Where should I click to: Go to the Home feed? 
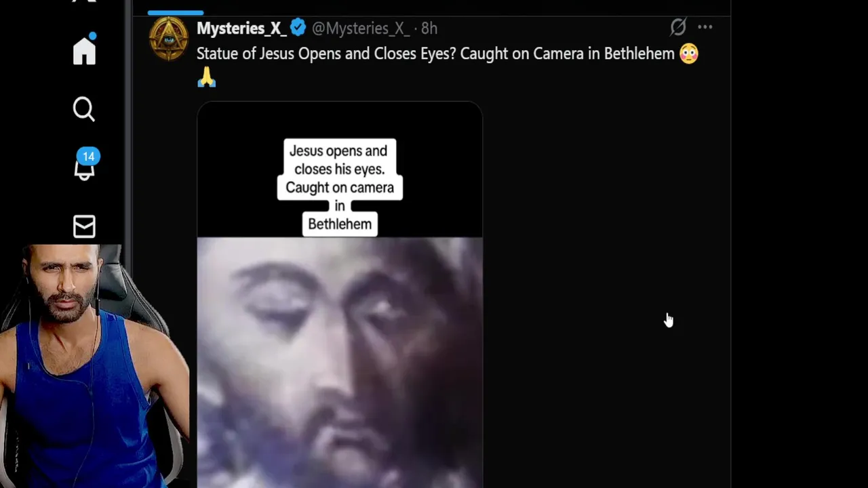pyautogui.click(x=84, y=51)
